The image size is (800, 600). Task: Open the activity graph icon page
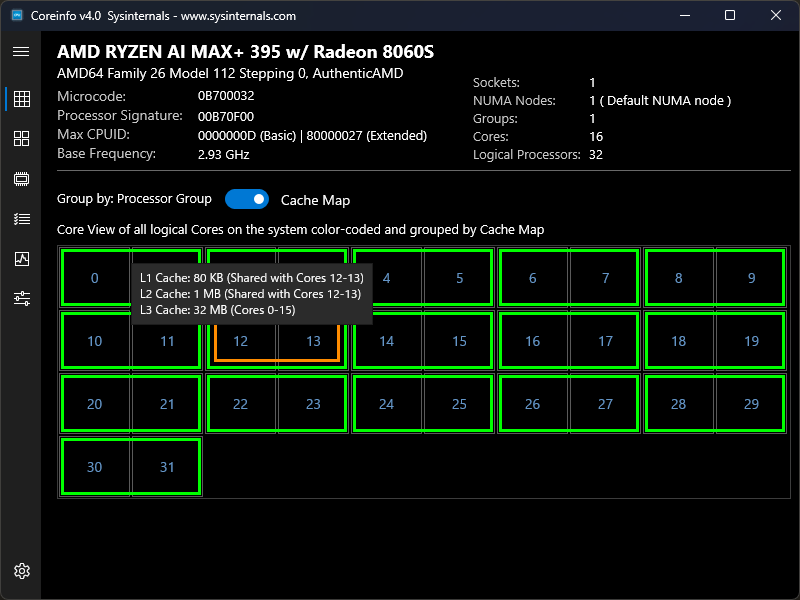(x=21, y=259)
